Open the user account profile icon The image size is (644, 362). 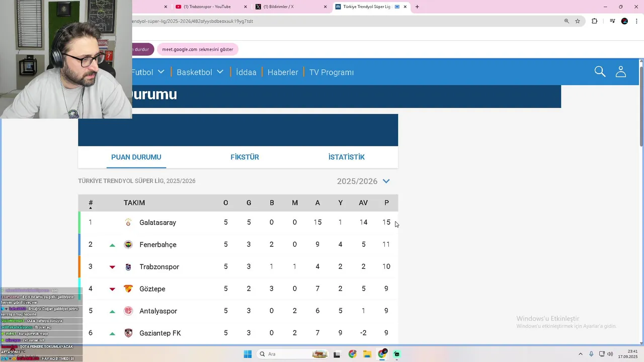click(x=621, y=71)
